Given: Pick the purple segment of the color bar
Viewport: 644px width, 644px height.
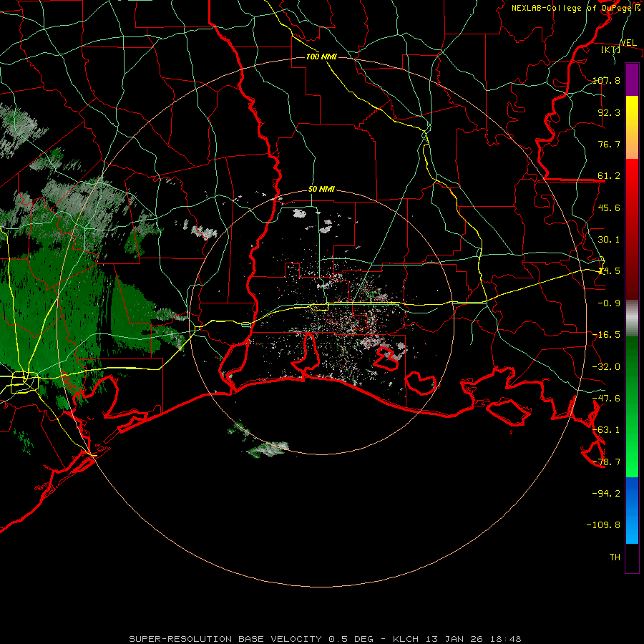Looking at the screenshot, I should click(632, 79).
